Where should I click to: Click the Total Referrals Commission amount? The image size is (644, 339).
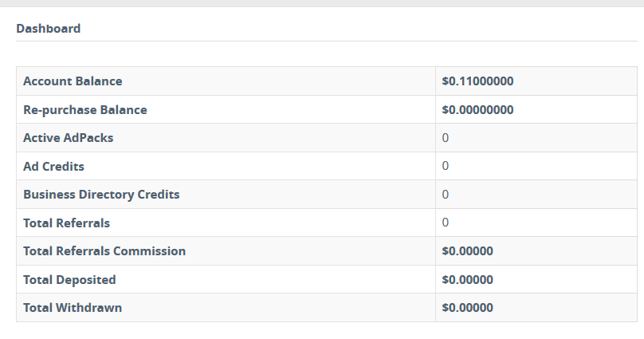coord(468,251)
